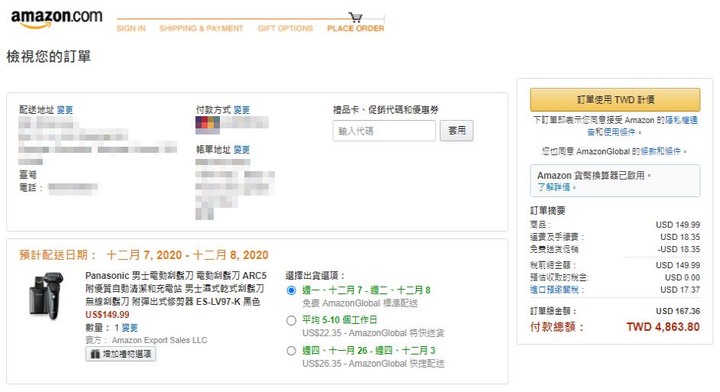Change the 配送地址 shipping address
The width and height of the screenshot is (720, 392).
pos(65,110)
